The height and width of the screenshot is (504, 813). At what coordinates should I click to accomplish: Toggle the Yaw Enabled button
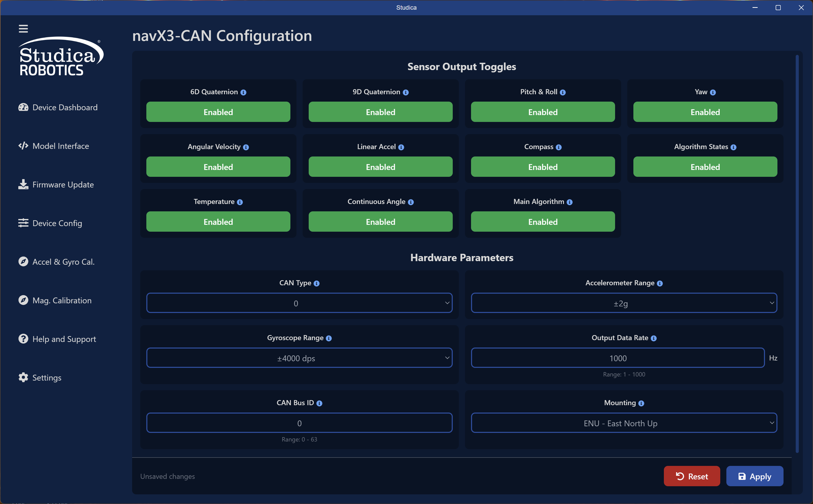705,112
